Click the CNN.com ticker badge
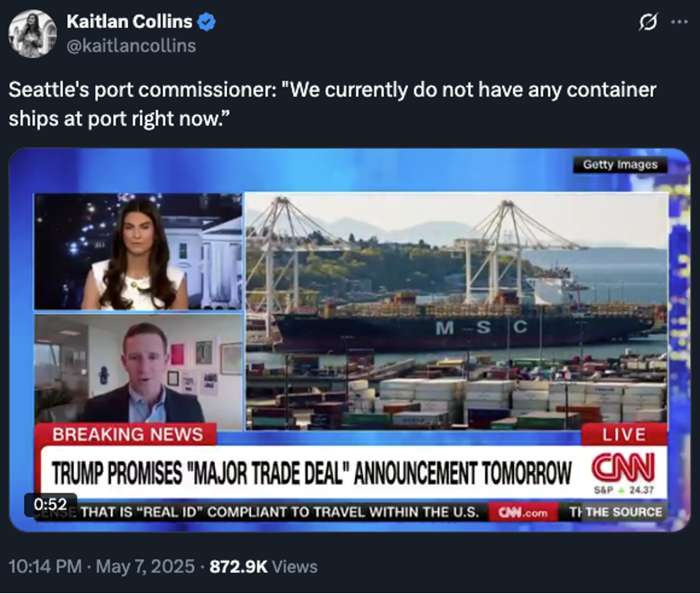 (x=523, y=512)
